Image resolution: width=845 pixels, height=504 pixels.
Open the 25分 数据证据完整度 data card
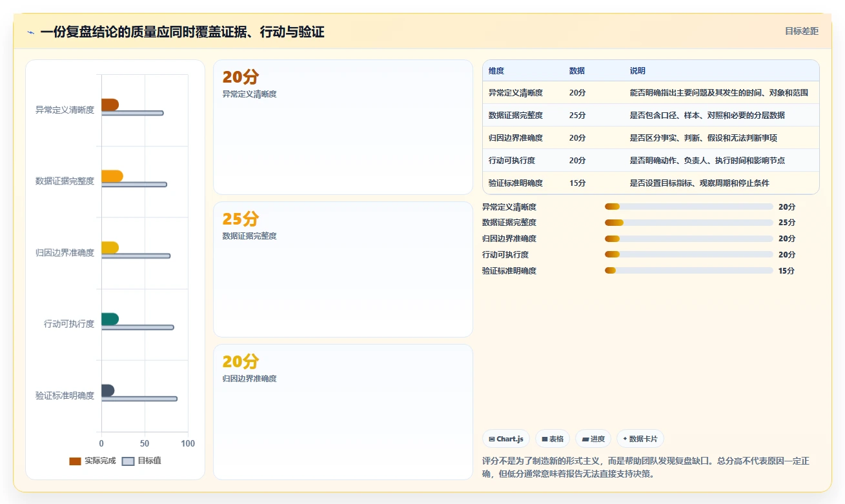click(x=343, y=269)
